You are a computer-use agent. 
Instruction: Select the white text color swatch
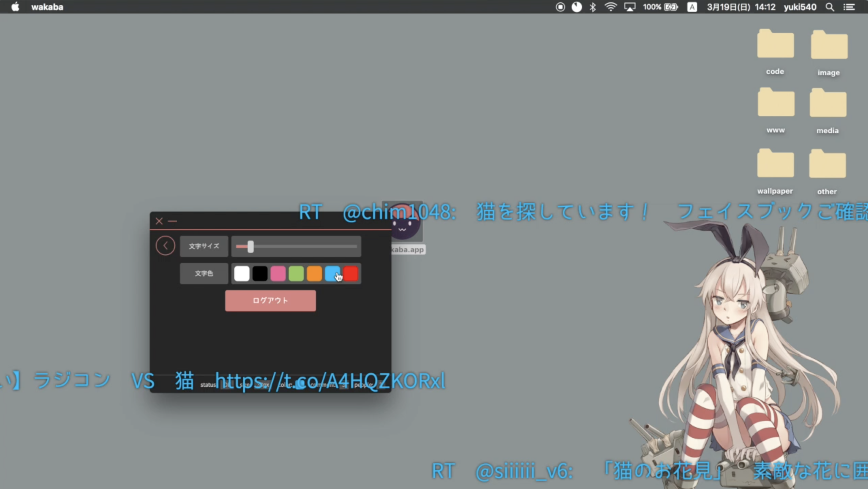click(242, 274)
